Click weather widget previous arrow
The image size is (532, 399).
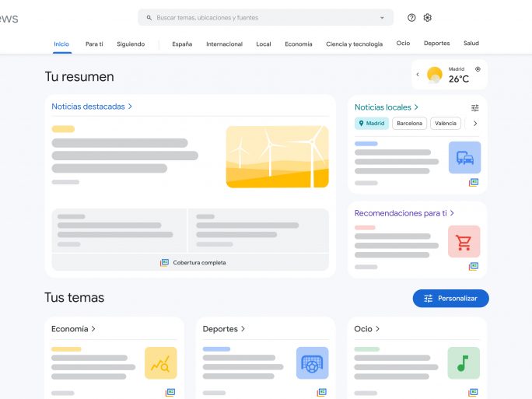418,75
